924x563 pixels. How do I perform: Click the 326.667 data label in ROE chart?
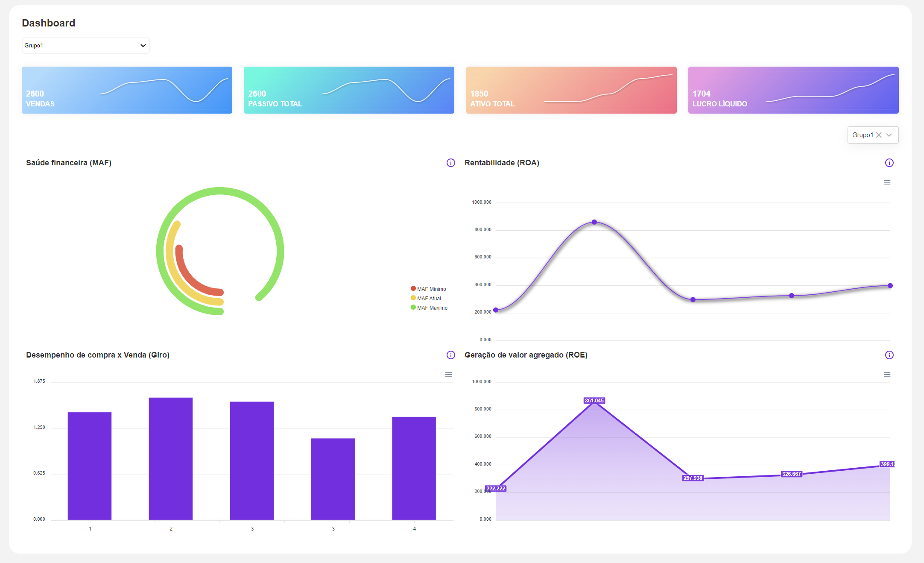(791, 474)
